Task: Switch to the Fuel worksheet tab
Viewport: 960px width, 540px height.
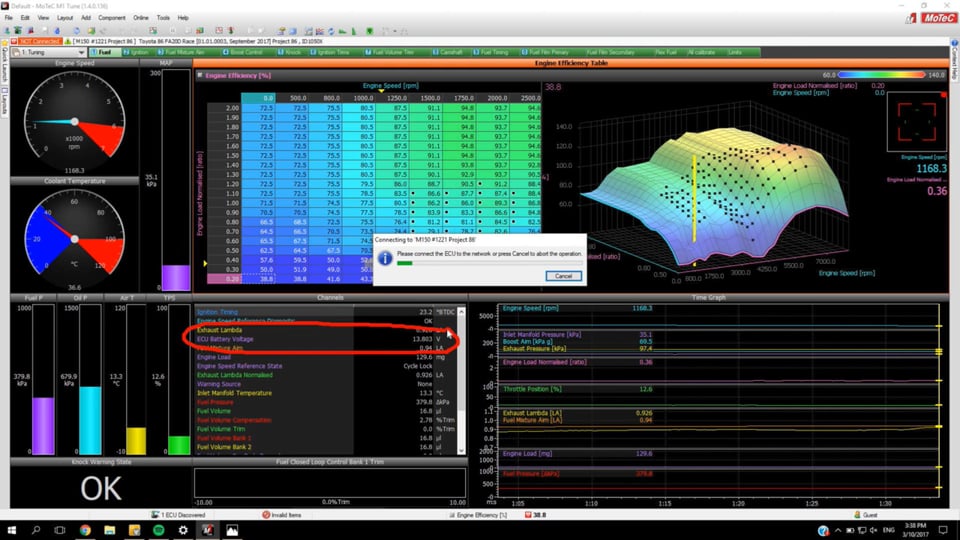Action: (x=104, y=53)
